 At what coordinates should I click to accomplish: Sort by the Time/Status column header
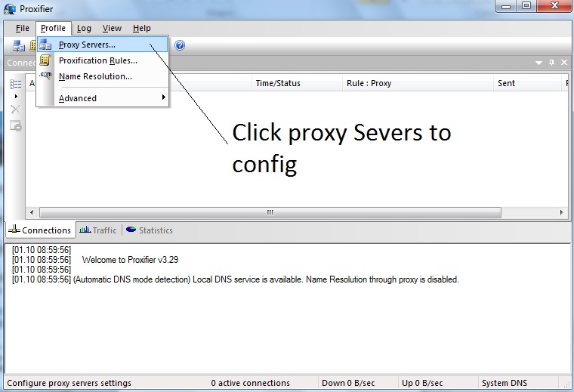[x=297, y=83]
